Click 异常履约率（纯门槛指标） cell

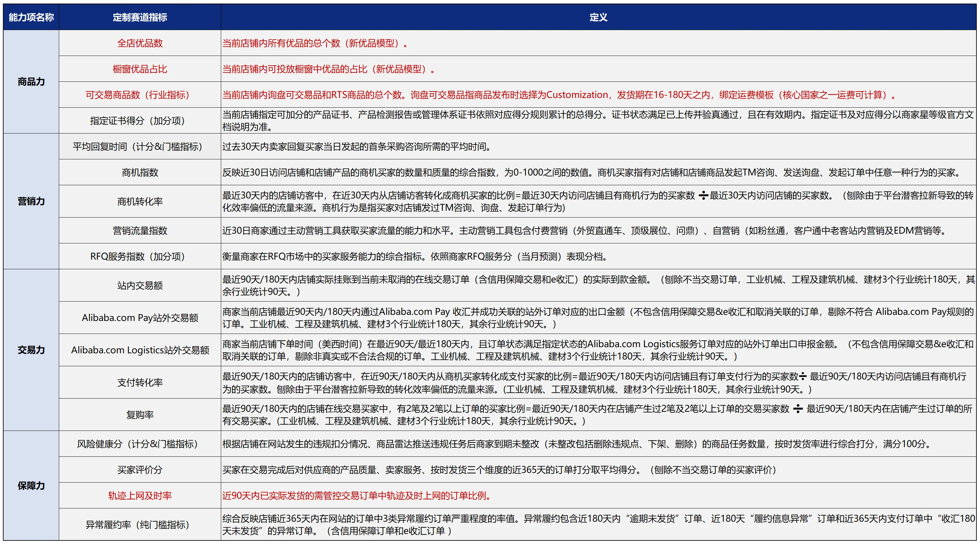[x=140, y=525]
